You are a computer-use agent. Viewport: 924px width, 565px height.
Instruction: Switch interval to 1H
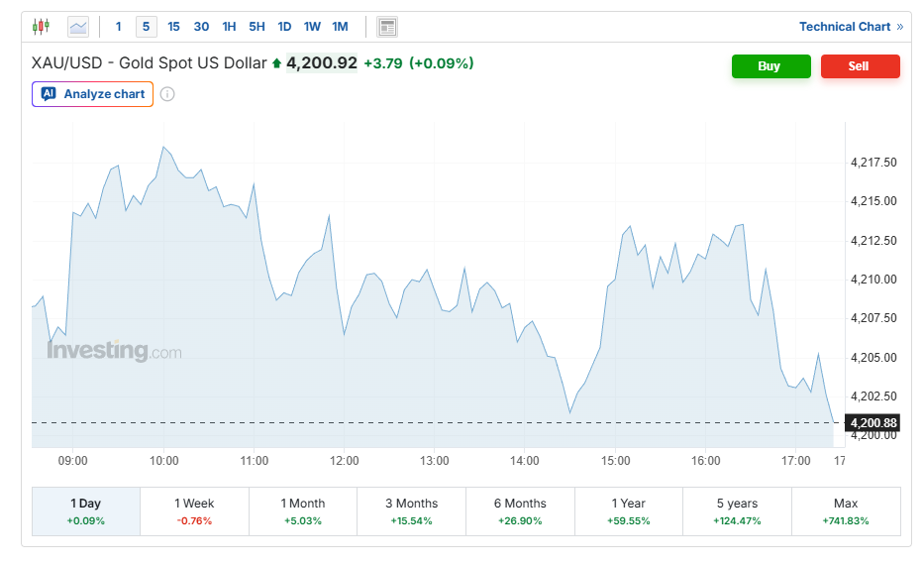click(x=229, y=27)
